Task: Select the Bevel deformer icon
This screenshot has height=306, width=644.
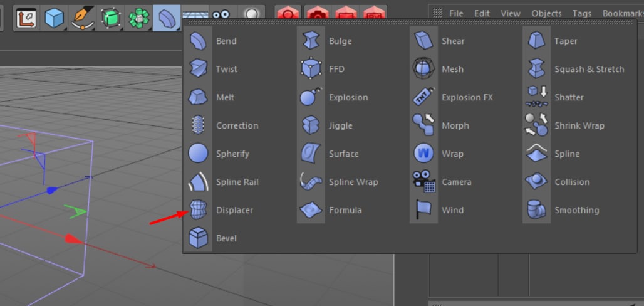Action: [x=199, y=238]
